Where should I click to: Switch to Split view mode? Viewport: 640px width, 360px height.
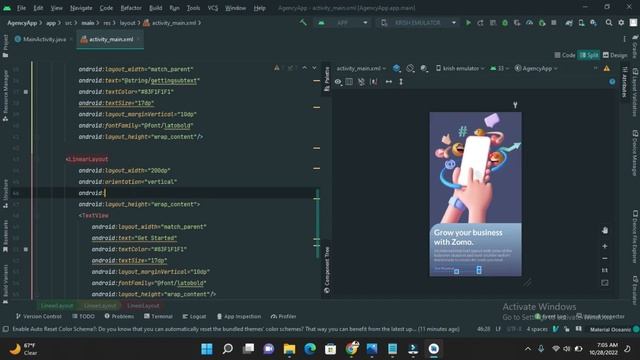pyautogui.click(x=589, y=55)
